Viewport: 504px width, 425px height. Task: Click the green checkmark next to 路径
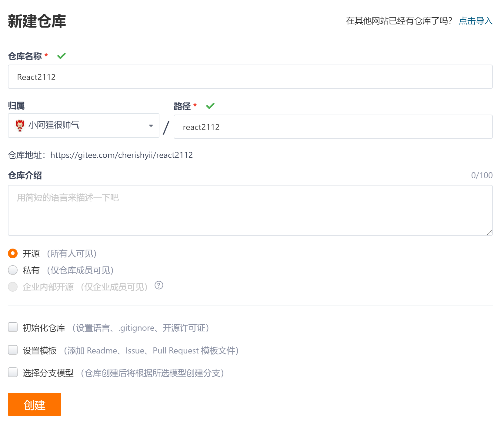[210, 106]
